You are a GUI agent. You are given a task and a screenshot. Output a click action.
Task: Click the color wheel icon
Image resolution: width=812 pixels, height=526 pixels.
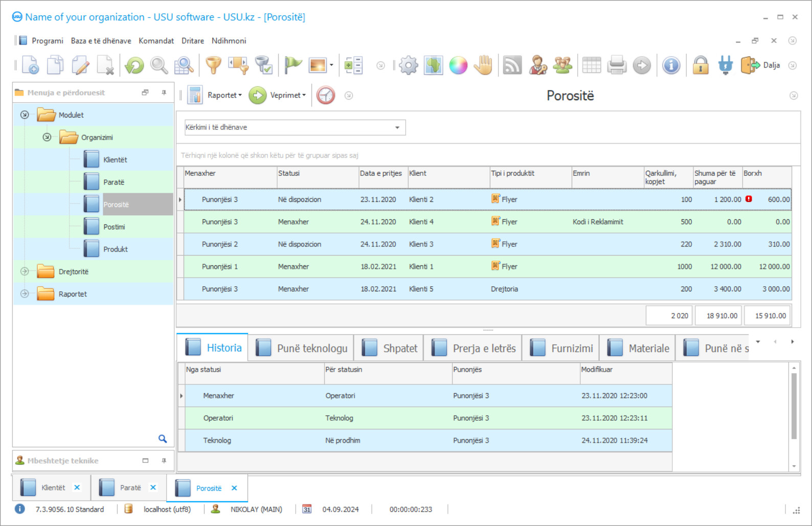coord(458,65)
